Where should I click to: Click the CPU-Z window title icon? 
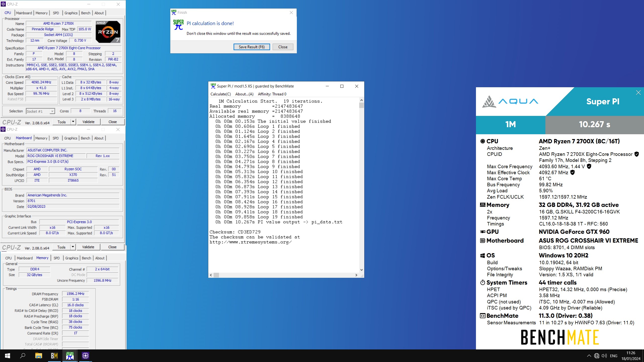pyautogui.click(x=3, y=4)
